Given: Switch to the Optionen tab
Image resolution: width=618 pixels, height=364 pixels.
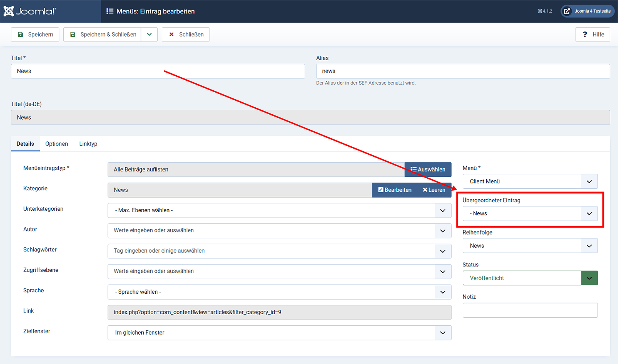Looking at the screenshot, I should pos(56,144).
